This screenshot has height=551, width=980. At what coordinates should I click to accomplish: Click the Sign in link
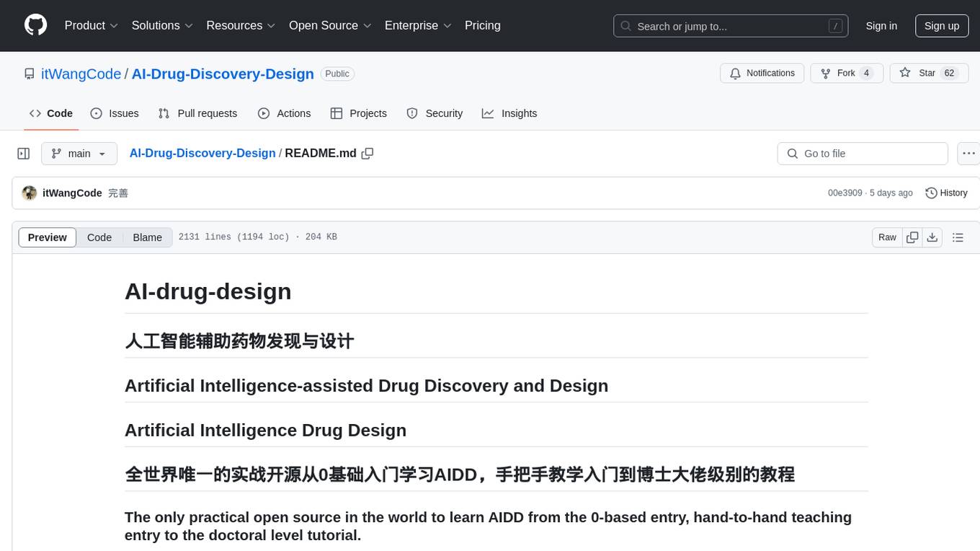click(x=881, y=26)
